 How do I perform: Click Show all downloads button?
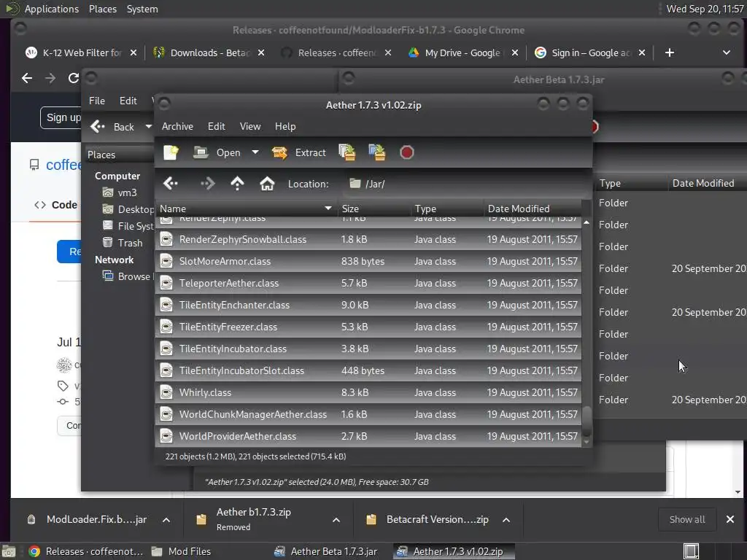(x=687, y=519)
